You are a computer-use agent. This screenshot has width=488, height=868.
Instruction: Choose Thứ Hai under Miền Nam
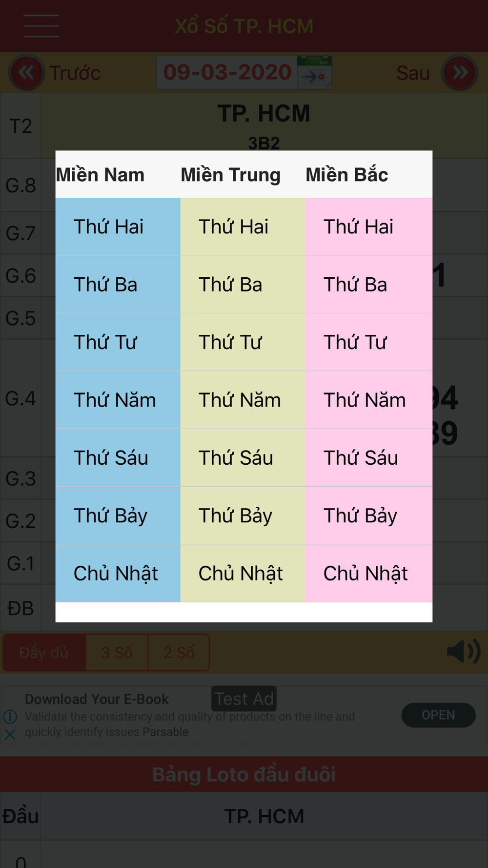(x=118, y=227)
